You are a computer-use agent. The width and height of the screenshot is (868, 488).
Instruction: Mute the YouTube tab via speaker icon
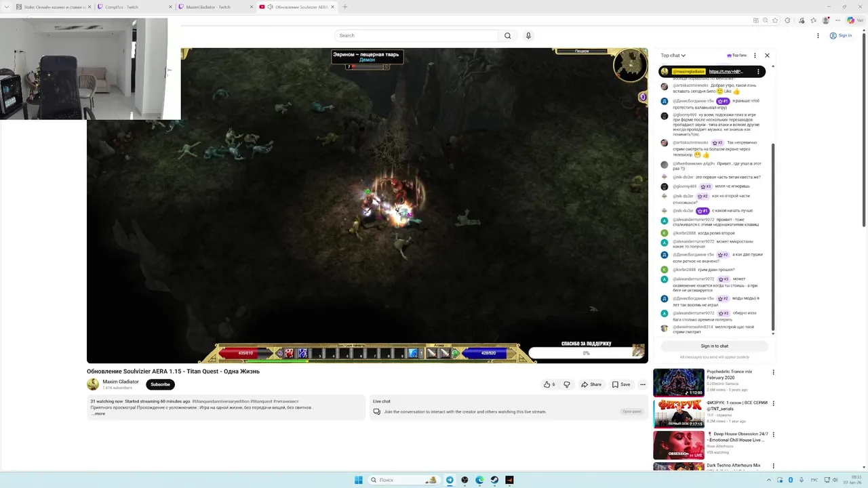coord(270,7)
